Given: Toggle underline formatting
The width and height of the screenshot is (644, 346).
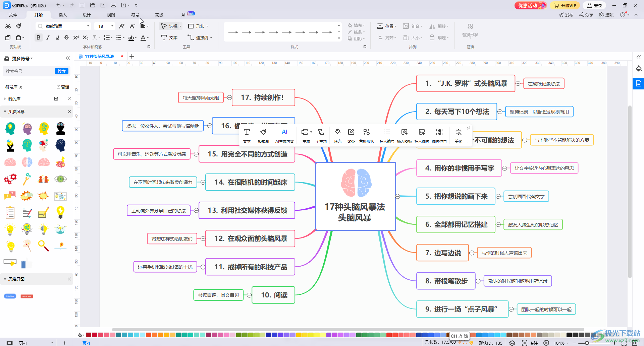Looking at the screenshot, I should (57, 38).
